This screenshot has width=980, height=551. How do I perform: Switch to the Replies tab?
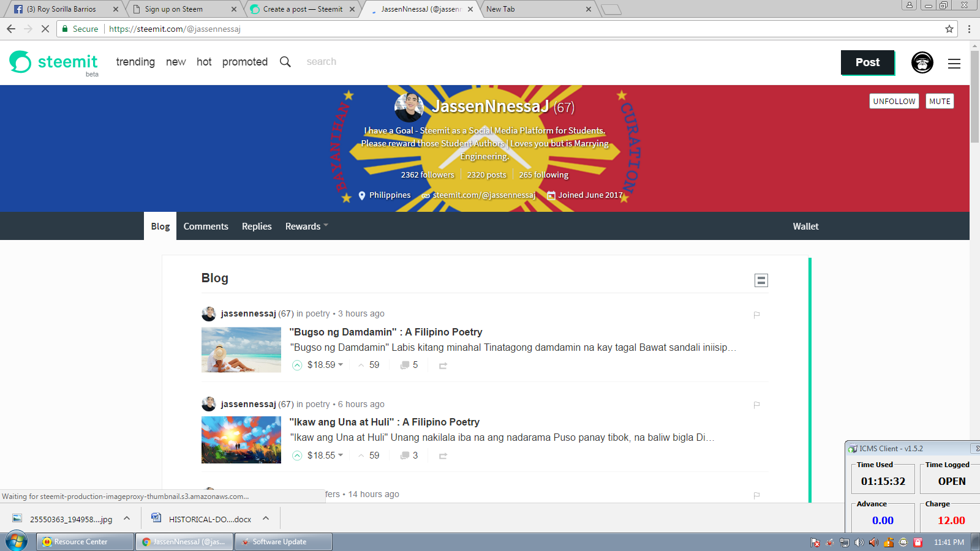(257, 227)
